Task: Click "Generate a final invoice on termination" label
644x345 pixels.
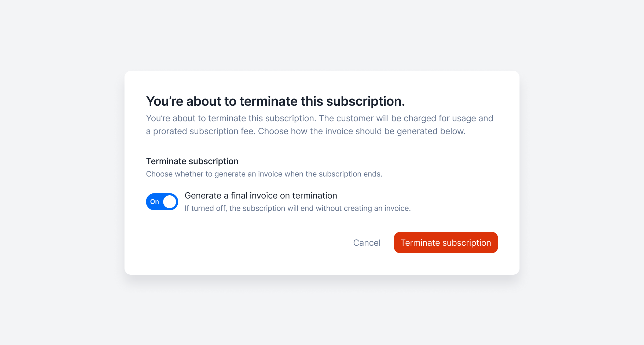Action: click(261, 196)
